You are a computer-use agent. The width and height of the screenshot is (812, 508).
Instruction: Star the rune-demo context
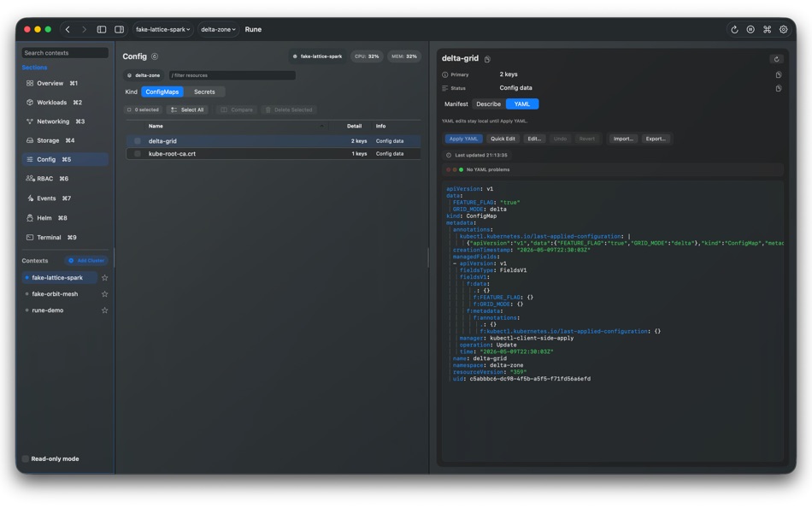click(104, 310)
